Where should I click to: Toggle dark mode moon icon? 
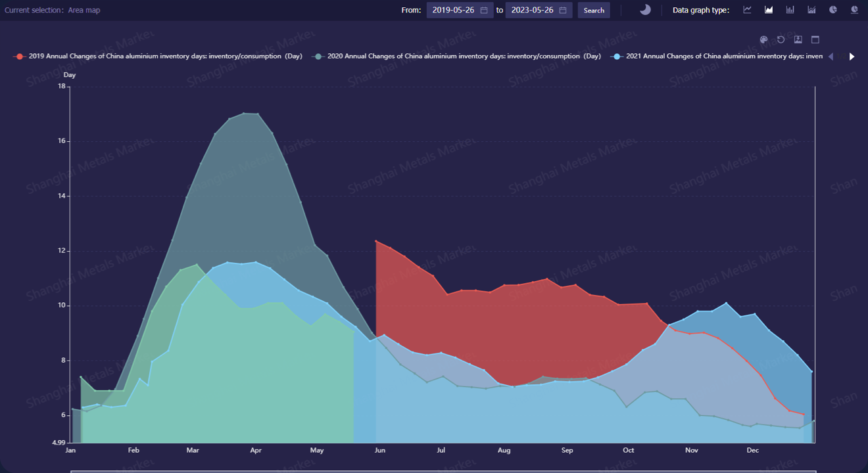click(x=645, y=10)
